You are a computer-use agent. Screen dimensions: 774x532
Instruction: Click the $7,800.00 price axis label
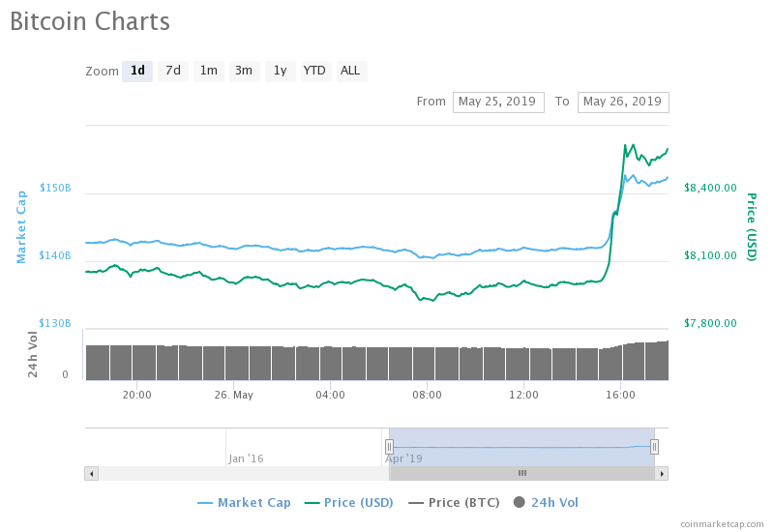(x=710, y=323)
